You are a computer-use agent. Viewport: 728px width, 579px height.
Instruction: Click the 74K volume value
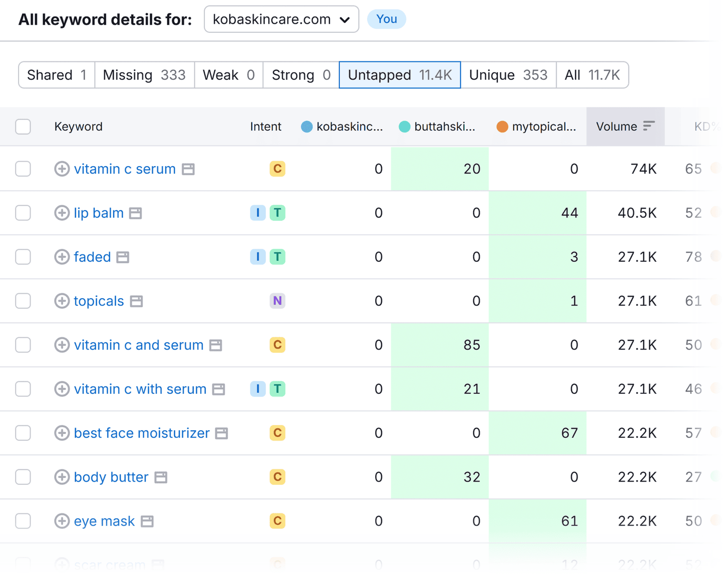[643, 169]
